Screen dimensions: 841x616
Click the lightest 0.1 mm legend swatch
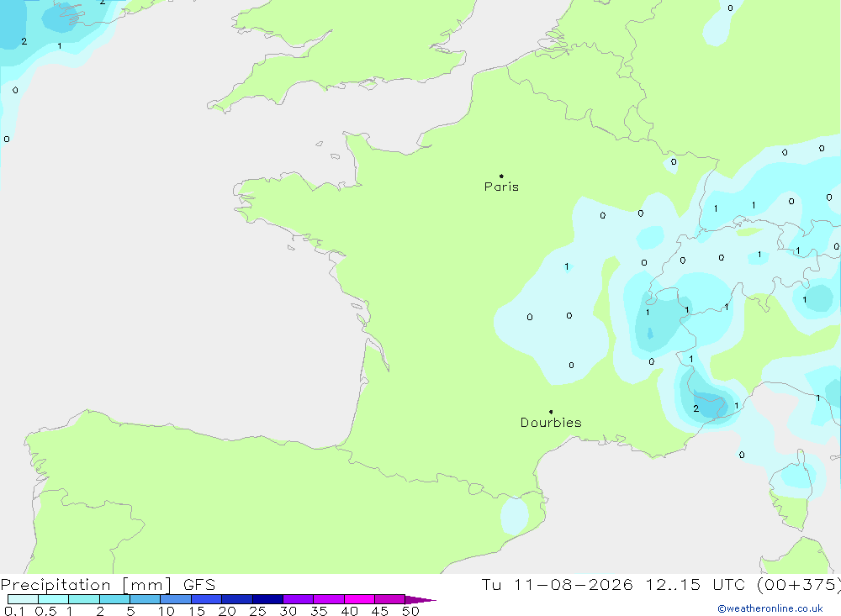[x=23, y=599]
